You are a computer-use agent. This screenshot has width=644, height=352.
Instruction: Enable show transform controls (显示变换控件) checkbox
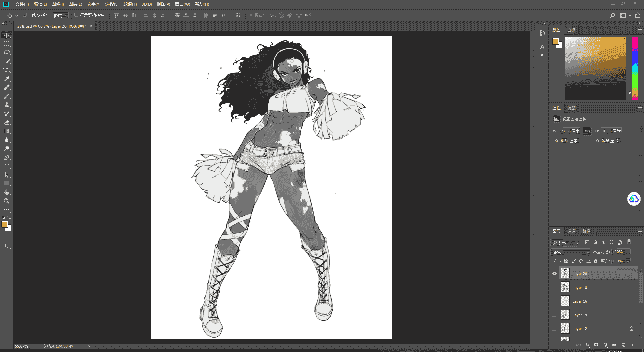pyautogui.click(x=76, y=15)
